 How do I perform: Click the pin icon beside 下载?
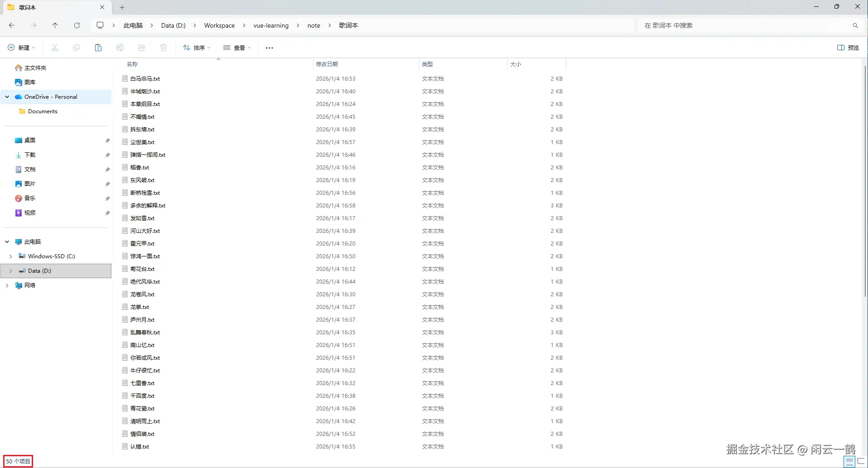click(x=107, y=155)
